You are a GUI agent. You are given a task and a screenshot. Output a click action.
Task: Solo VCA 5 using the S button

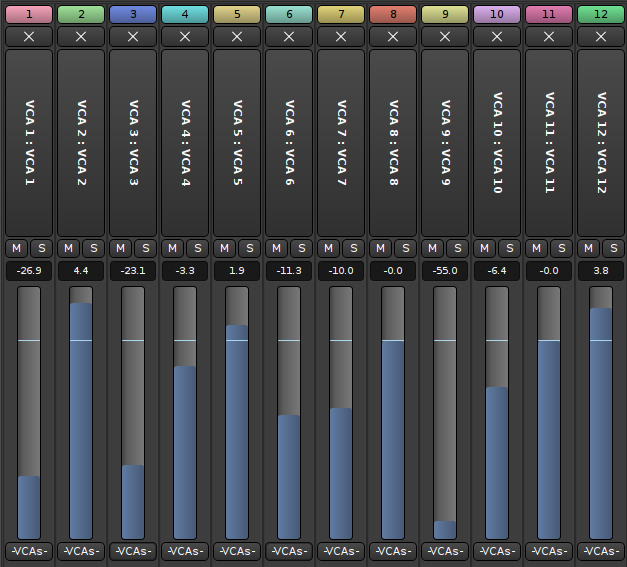249,248
